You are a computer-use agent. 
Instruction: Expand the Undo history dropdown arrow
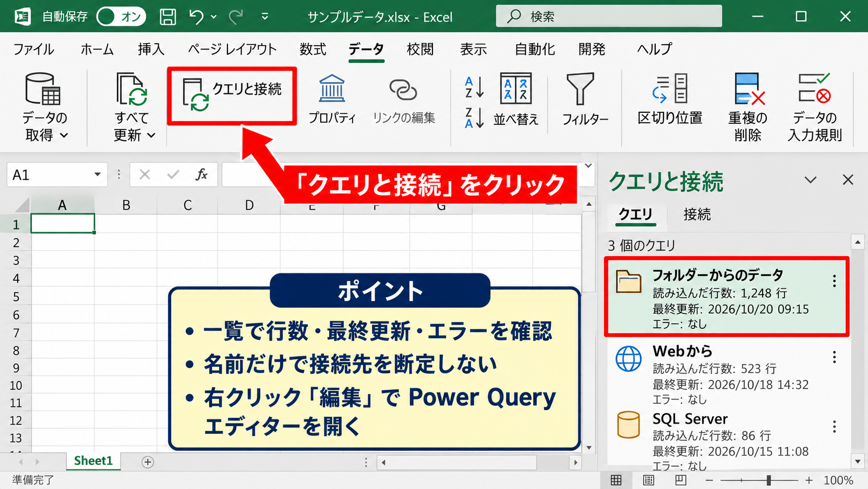coord(213,17)
